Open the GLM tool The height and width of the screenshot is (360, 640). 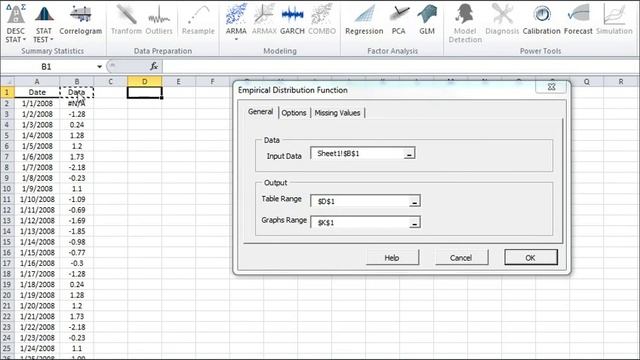tap(427, 20)
